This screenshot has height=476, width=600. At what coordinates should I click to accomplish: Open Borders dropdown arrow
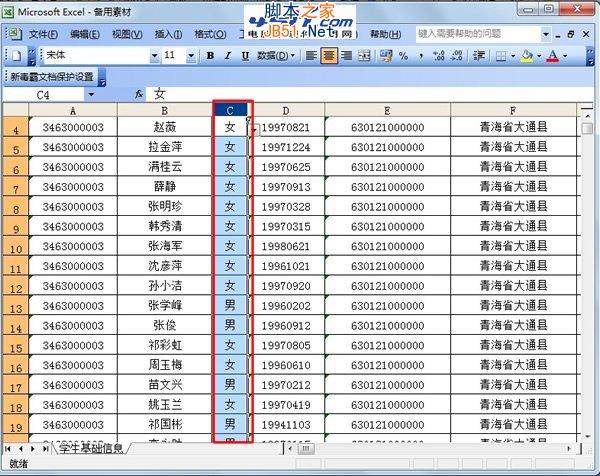tap(513, 56)
